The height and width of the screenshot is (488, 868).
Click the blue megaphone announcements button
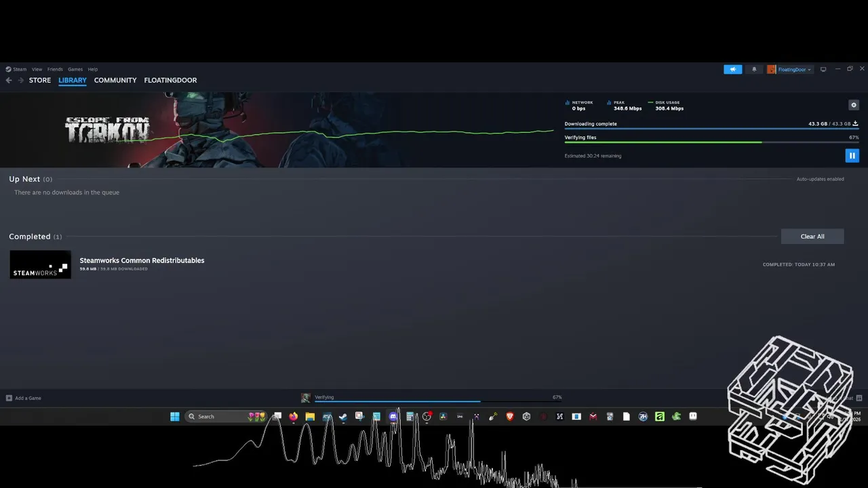[732, 69]
